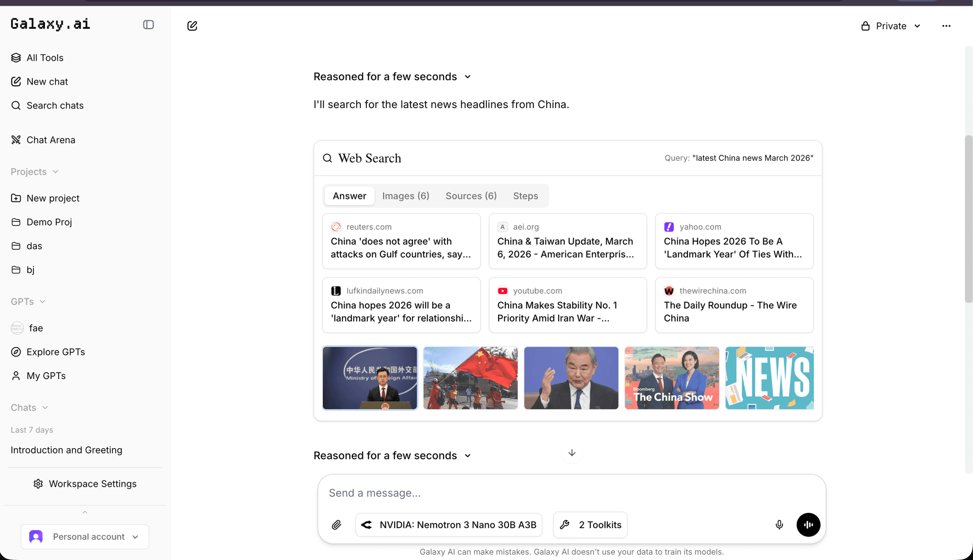This screenshot has height=560, width=973.
Task: Click the voice mode waveform button
Action: (808, 525)
